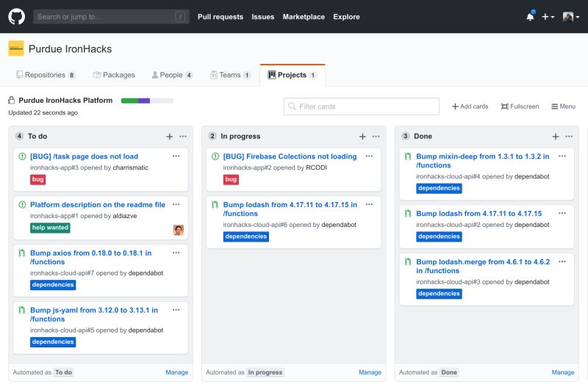This screenshot has height=390, width=588.
Task: Open 'Bump lodash.merge from 4.6.1 to 4.6.2' pull request
Action: click(483, 267)
